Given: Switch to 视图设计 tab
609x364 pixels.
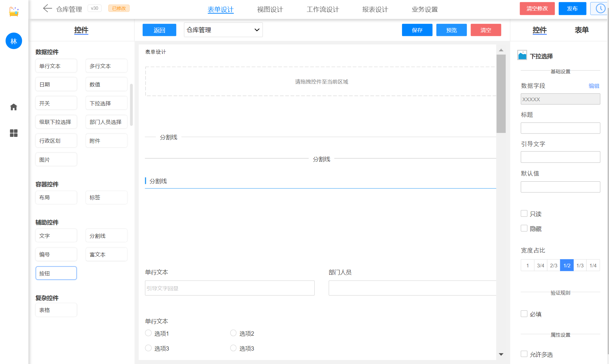Looking at the screenshot, I should [270, 9].
